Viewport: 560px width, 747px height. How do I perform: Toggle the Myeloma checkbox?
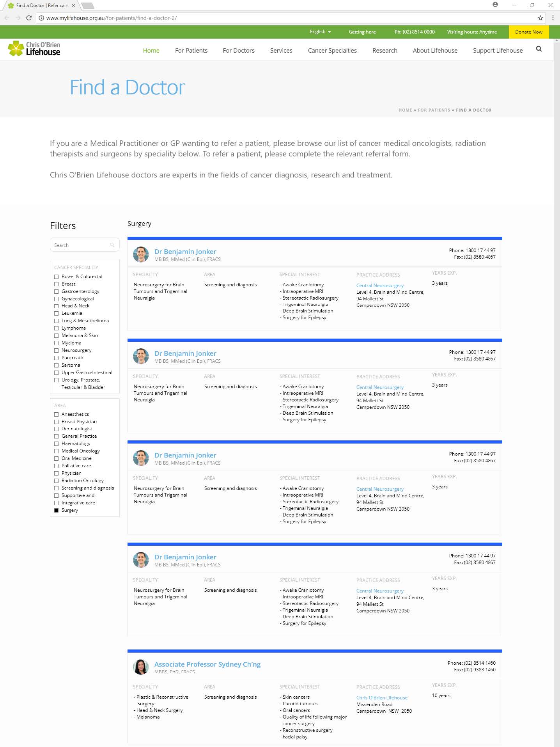pyautogui.click(x=56, y=343)
